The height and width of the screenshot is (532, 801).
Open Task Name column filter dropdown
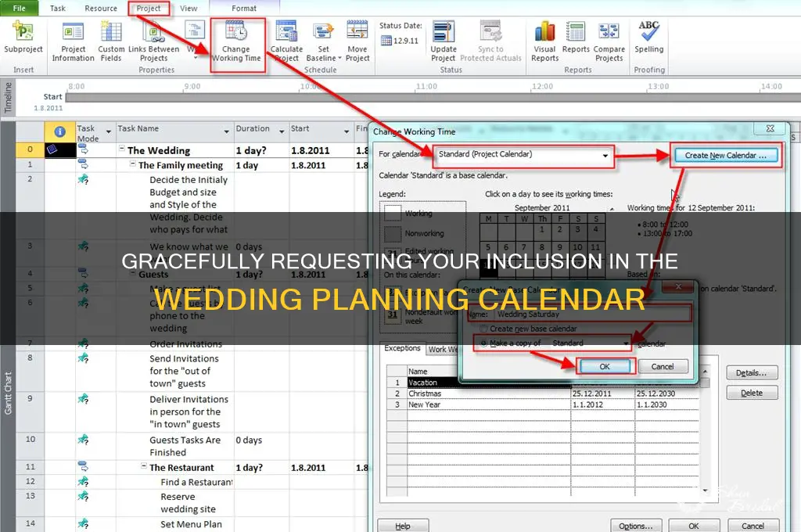(x=226, y=132)
